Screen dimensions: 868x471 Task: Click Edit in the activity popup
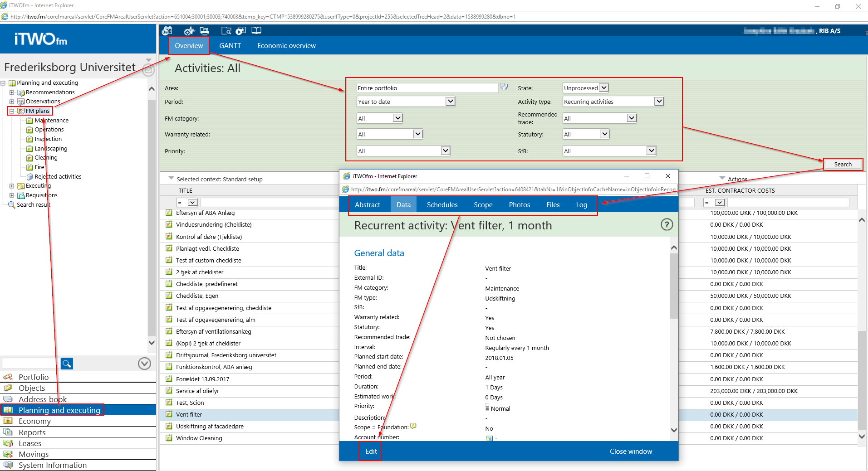coord(371,452)
